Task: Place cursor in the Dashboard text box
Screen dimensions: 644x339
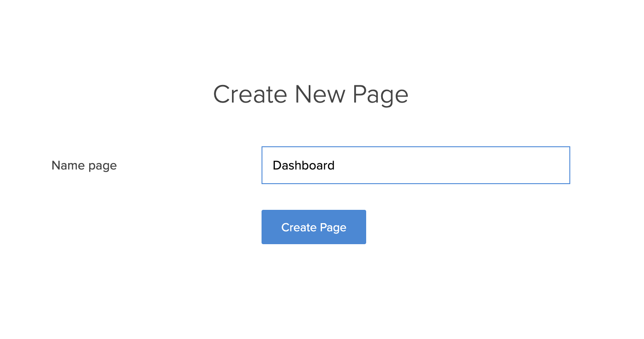Action: tap(415, 165)
